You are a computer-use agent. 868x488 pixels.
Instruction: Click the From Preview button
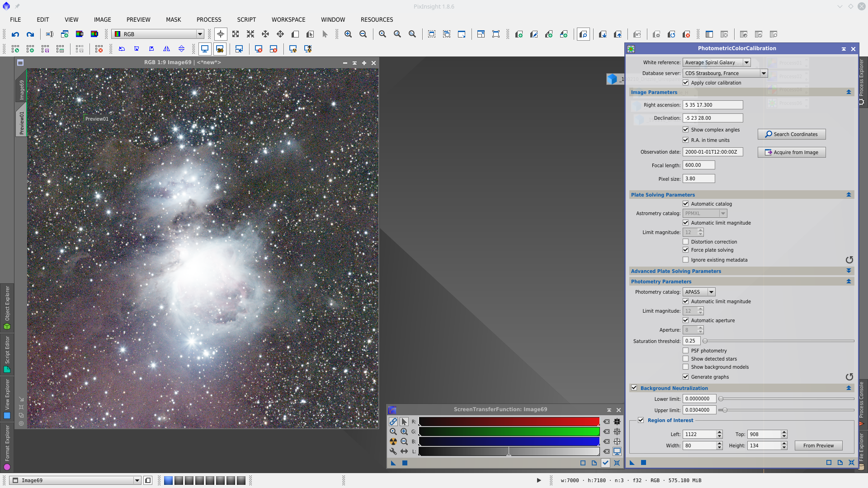pyautogui.click(x=818, y=446)
